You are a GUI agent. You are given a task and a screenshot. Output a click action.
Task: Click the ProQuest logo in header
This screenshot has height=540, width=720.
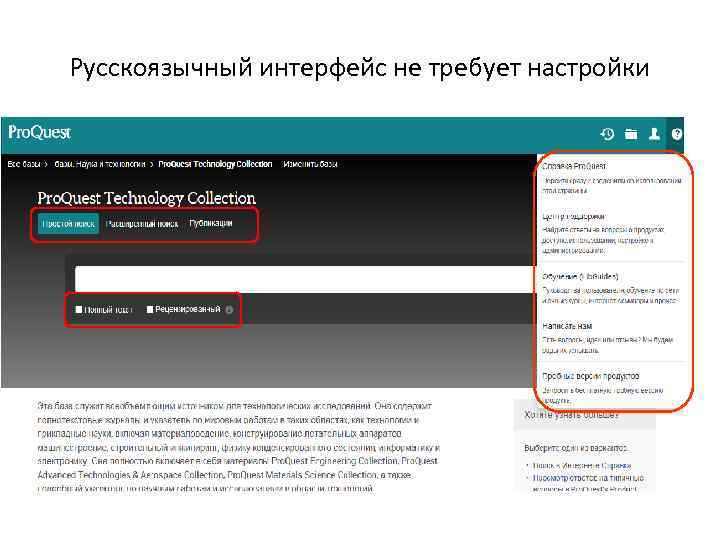(x=39, y=133)
